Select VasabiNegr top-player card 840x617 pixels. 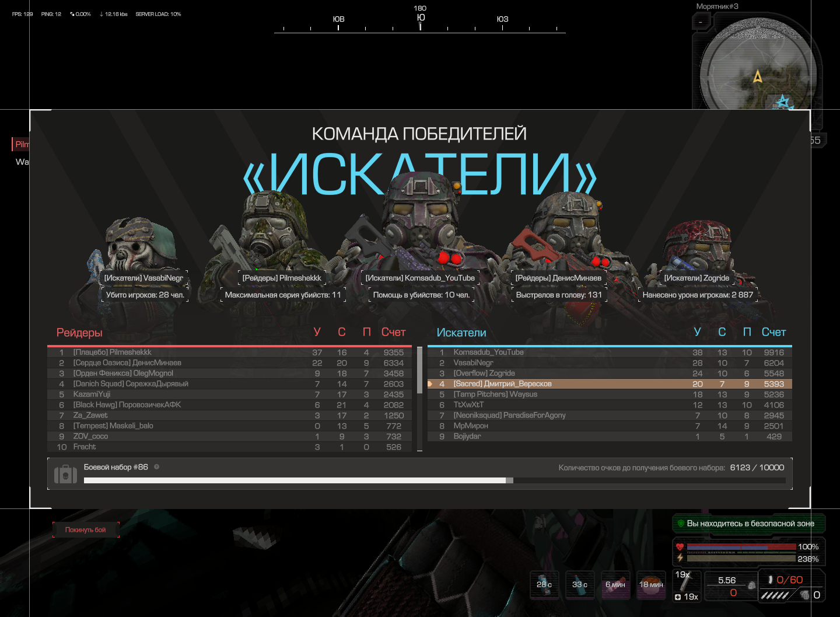[x=144, y=278]
